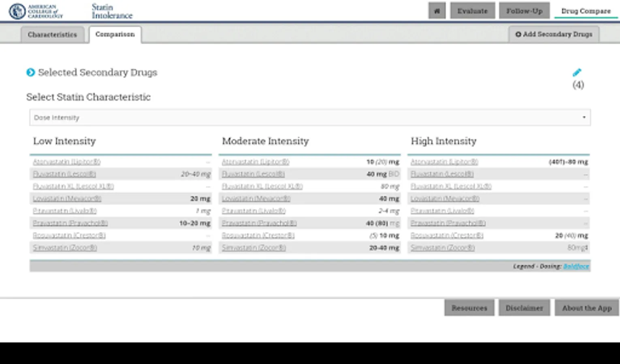Click Atorvastatin (Lipitor) in Low Intensity
This screenshot has height=364, width=620.
(67, 162)
